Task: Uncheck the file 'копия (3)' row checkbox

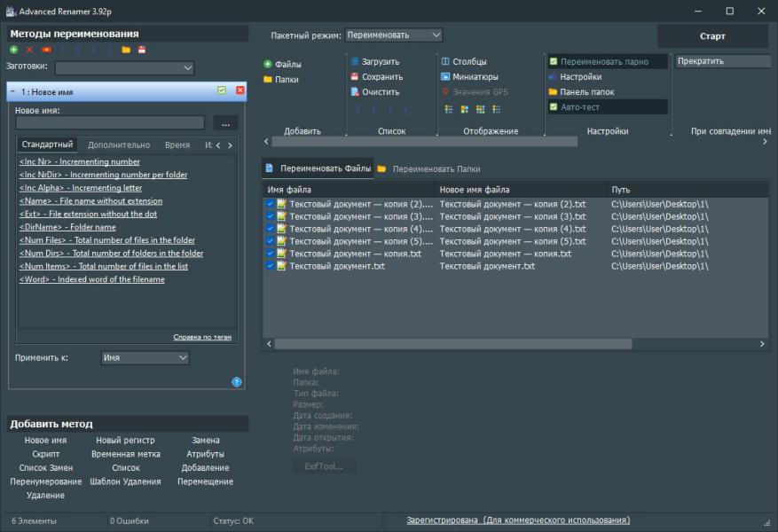Action: click(270, 216)
